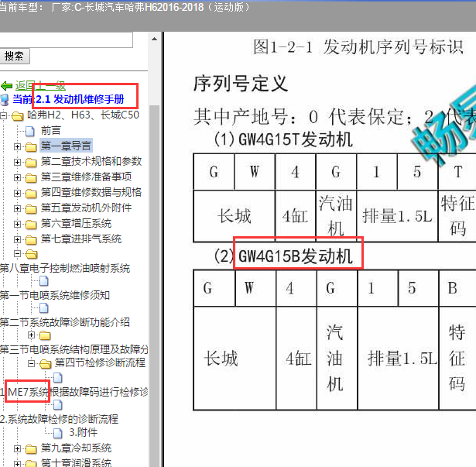The width and height of the screenshot is (476, 467).
Task: Click folder icon of 第一章导言
Action: [31, 147]
